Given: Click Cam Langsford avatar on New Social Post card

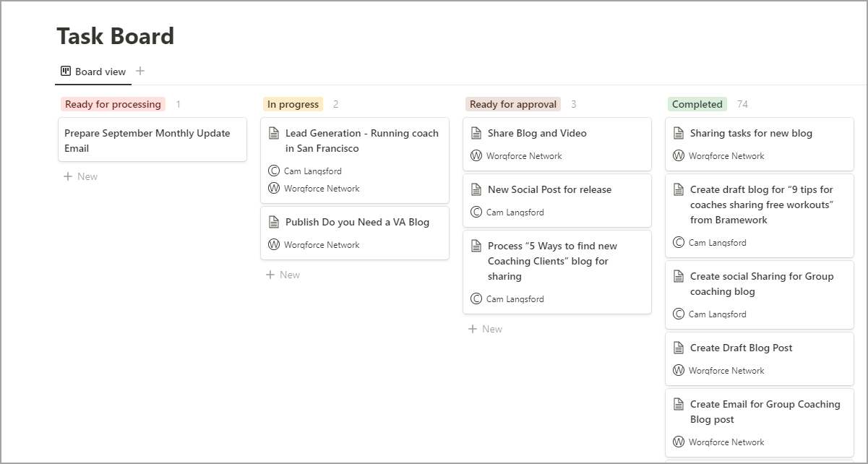Looking at the screenshot, I should pyautogui.click(x=476, y=212).
